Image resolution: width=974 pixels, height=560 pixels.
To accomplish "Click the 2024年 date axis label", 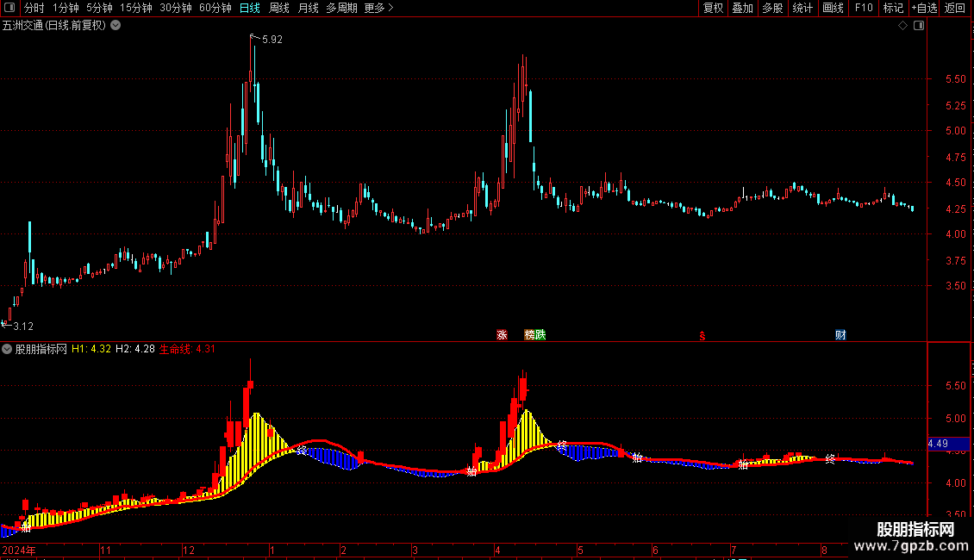I will click(x=19, y=550).
